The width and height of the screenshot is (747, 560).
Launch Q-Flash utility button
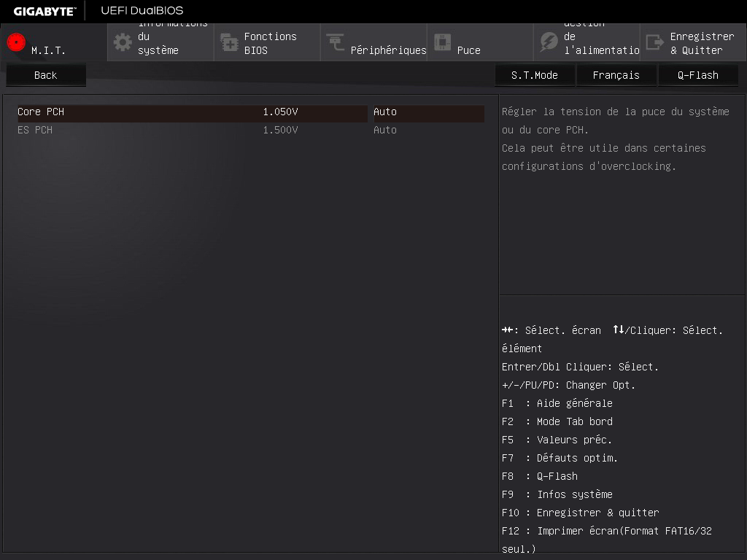click(x=698, y=75)
